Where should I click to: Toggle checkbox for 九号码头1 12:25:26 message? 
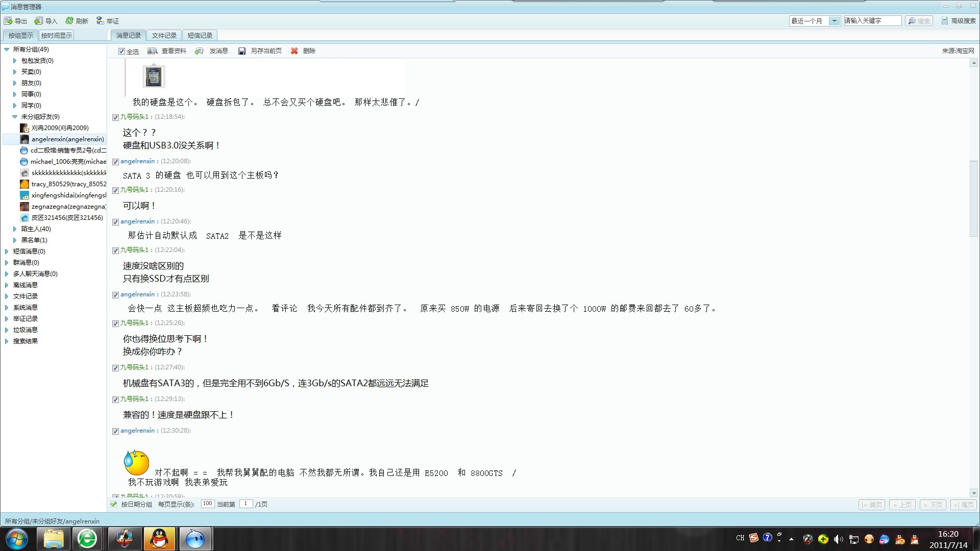[x=115, y=323]
